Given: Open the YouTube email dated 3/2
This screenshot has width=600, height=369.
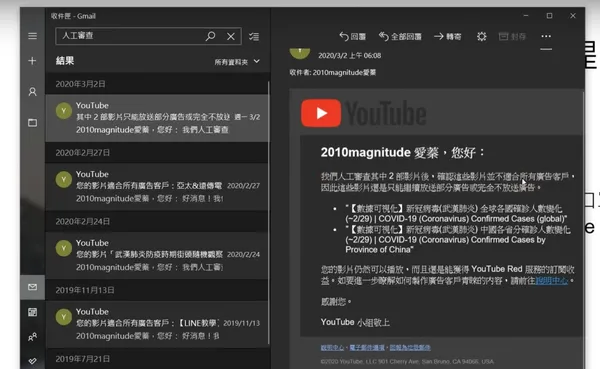Looking at the screenshot, I should [157, 118].
